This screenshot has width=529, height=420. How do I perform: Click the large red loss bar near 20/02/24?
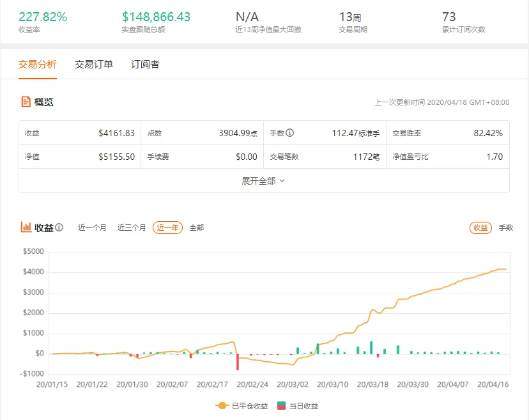(238, 362)
